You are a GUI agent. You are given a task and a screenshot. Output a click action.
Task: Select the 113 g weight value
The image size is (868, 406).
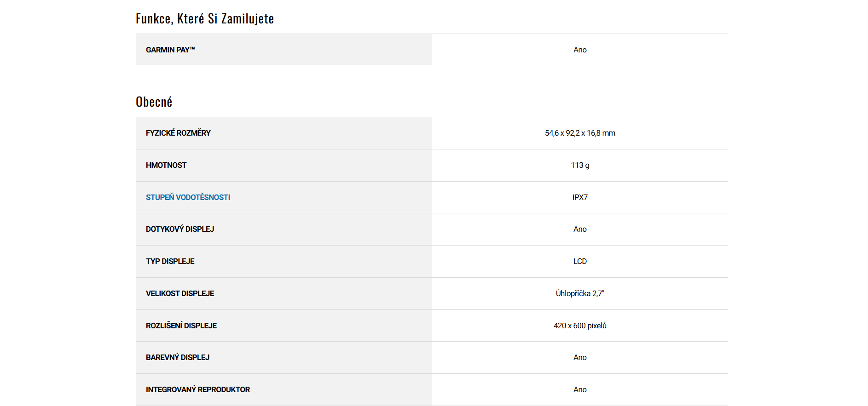[x=580, y=165]
